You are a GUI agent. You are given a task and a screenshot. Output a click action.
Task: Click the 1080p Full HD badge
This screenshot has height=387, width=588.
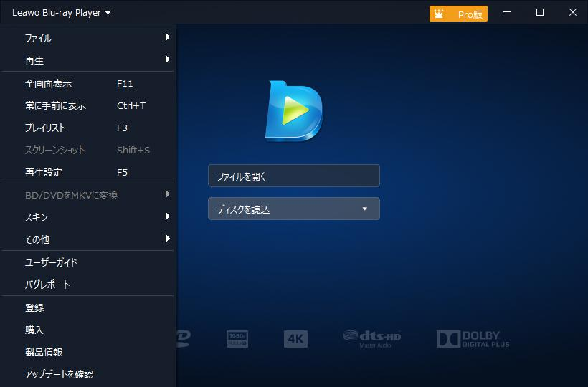237,339
